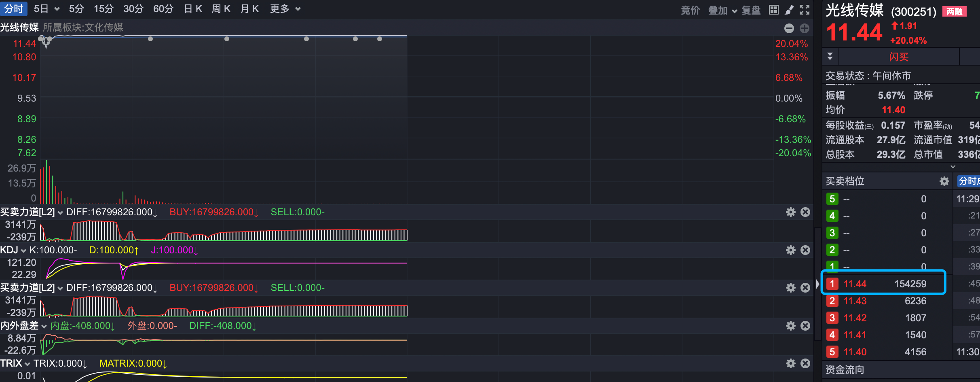Switch to the 15分 chart tab
980x382 pixels.
point(103,9)
